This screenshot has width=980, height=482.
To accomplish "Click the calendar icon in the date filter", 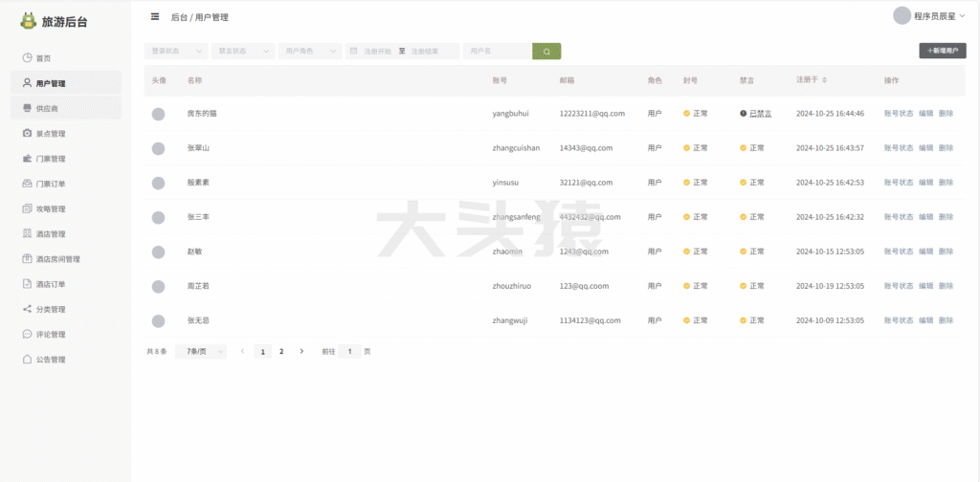I will pyautogui.click(x=353, y=52).
